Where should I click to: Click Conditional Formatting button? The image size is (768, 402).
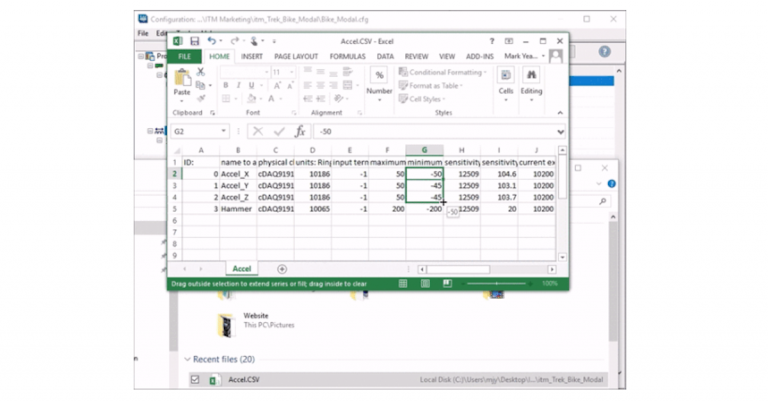point(443,72)
